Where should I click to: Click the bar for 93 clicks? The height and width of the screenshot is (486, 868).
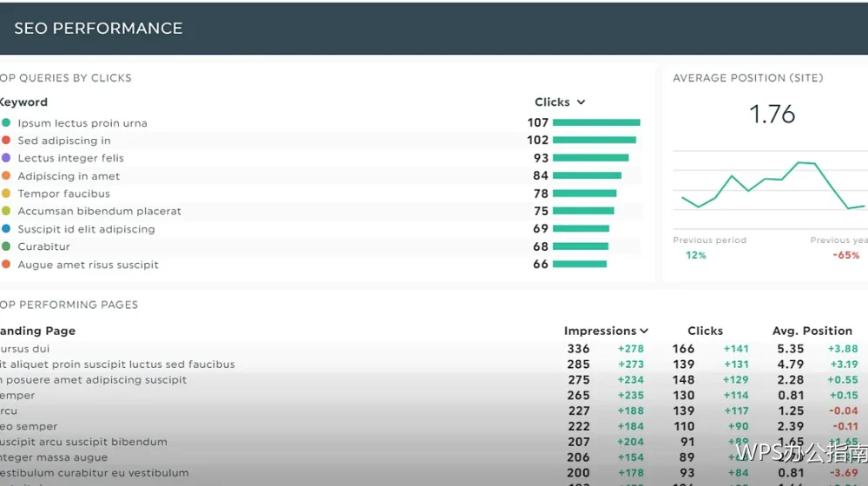tap(590, 158)
